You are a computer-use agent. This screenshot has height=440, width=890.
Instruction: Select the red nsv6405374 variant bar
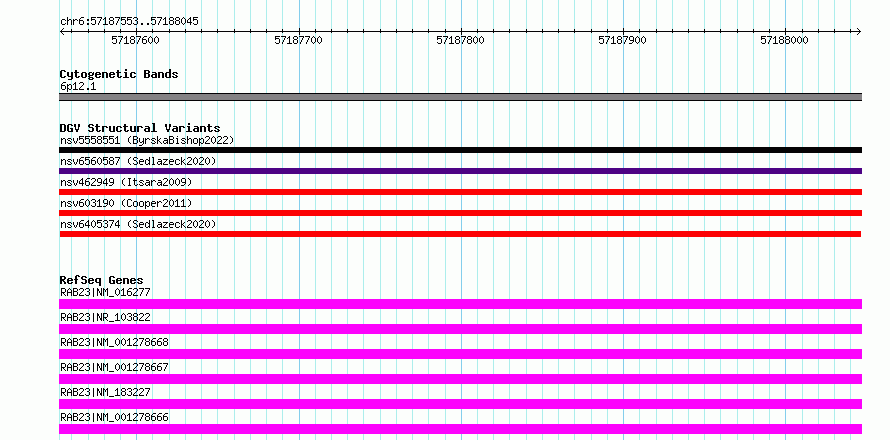coord(460,234)
